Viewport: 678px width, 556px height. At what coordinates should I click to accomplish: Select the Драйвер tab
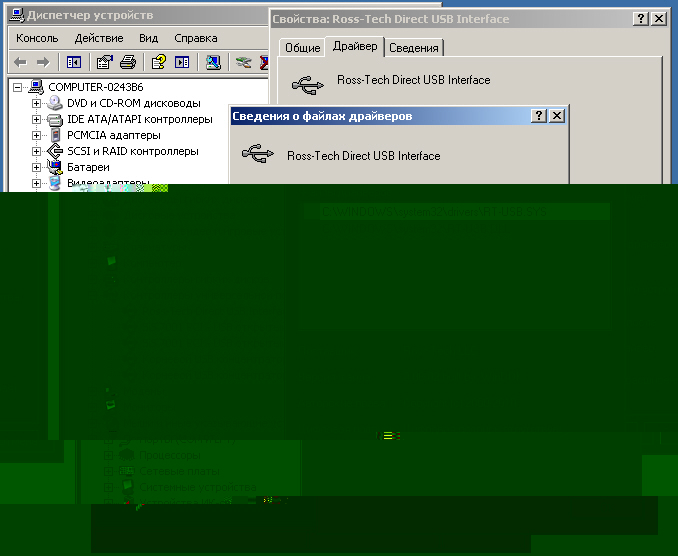click(355, 46)
